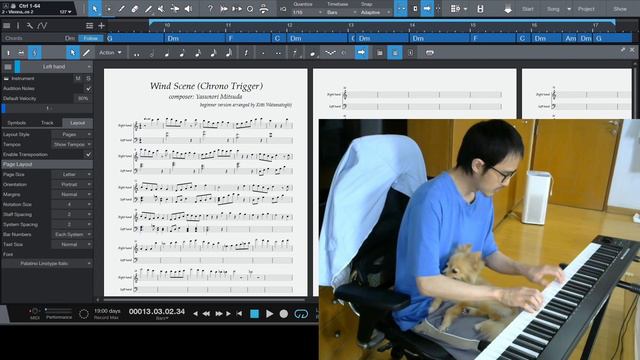640x360 pixels.
Task: Choose the rest symbol in note toolbar
Action: click(246, 53)
